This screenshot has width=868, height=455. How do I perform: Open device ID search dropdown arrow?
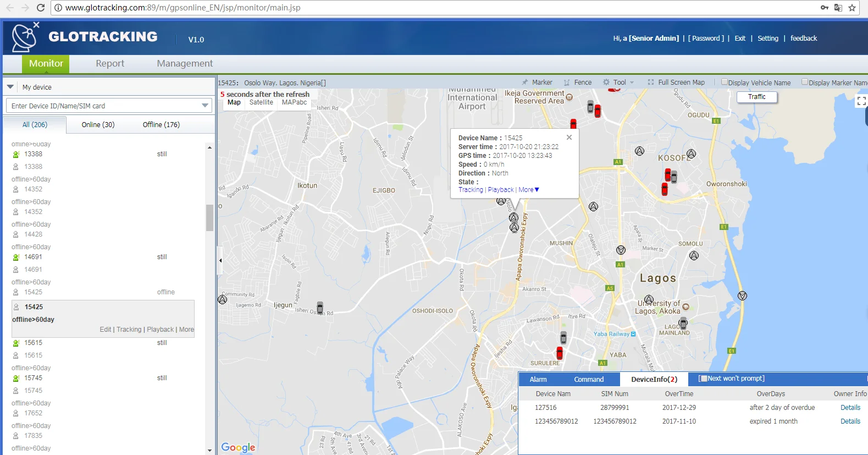tap(205, 106)
